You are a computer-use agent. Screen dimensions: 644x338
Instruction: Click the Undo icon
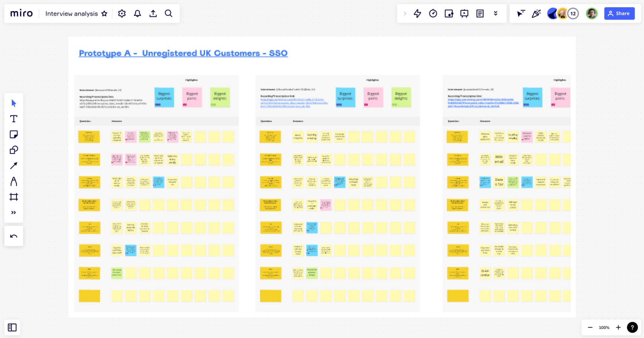[14, 236]
